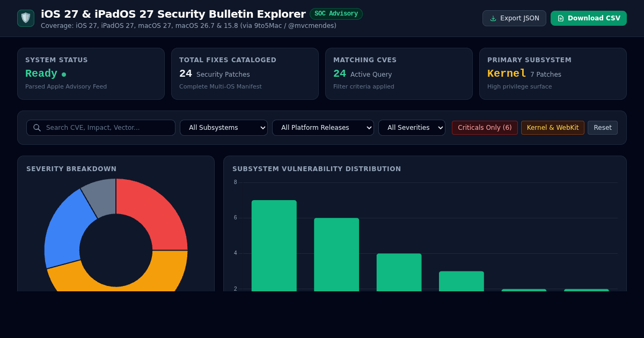The image size is (644, 338).
Task: Apply the Criticals Only (6) filter
Action: tap(485, 128)
